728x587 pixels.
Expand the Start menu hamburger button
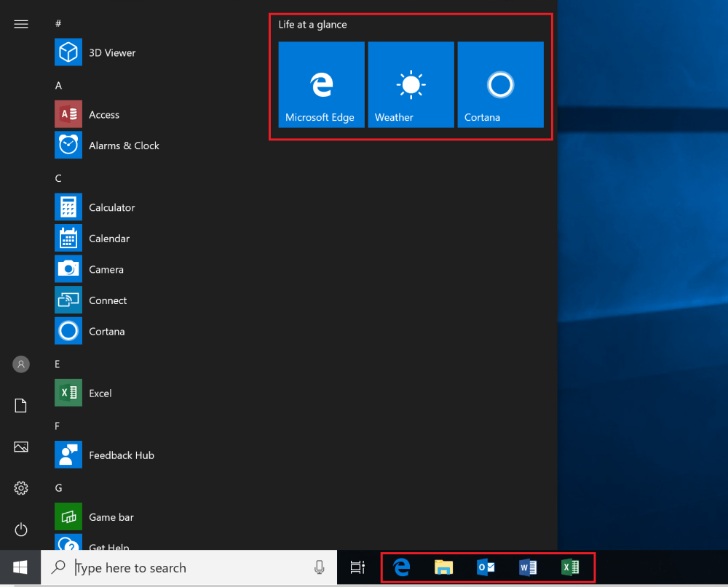pyautogui.click(x=21, y=24)
